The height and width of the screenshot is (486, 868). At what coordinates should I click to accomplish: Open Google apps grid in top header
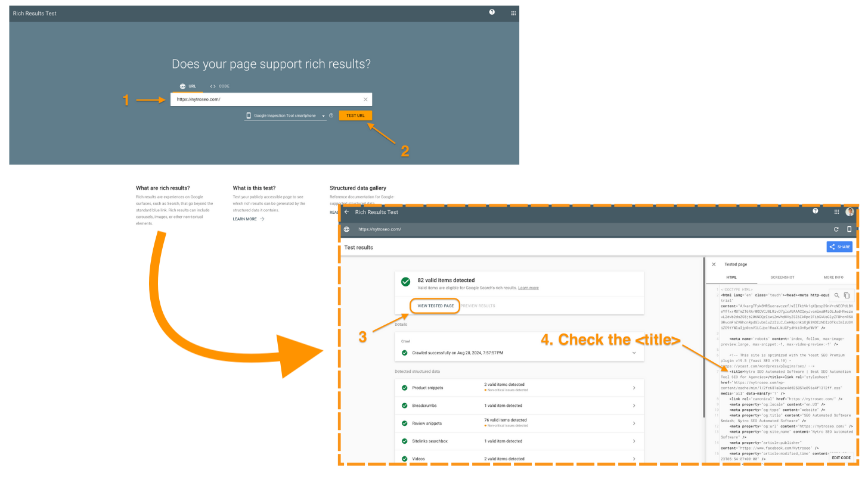click(x=513, y=13)
